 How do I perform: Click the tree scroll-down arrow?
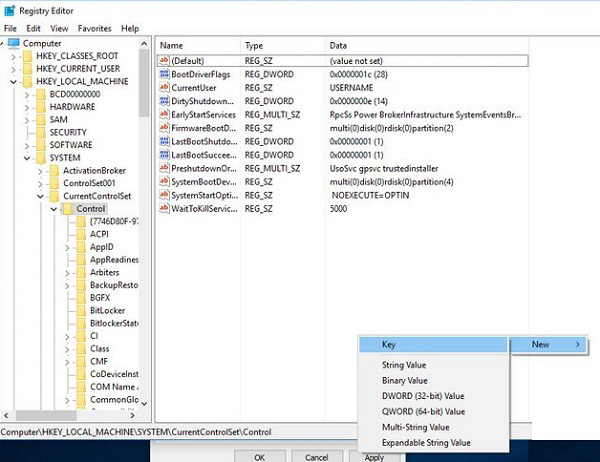pos(144,403)
